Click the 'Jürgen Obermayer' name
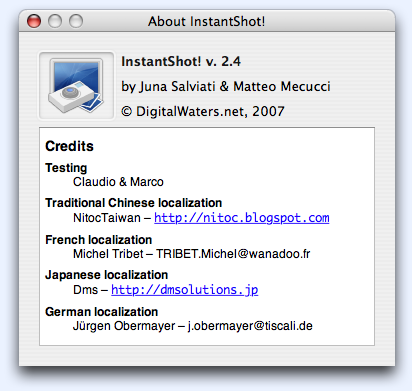 [x=124, y=326]
